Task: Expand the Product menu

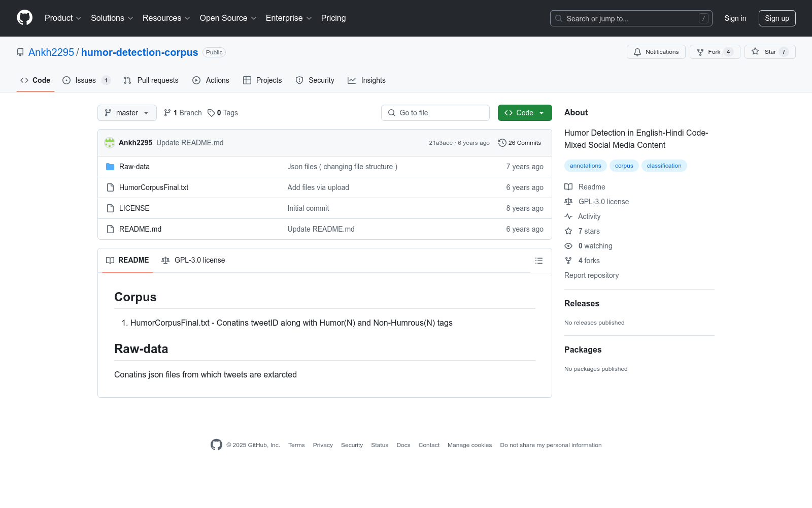Action: coord(63,18)
